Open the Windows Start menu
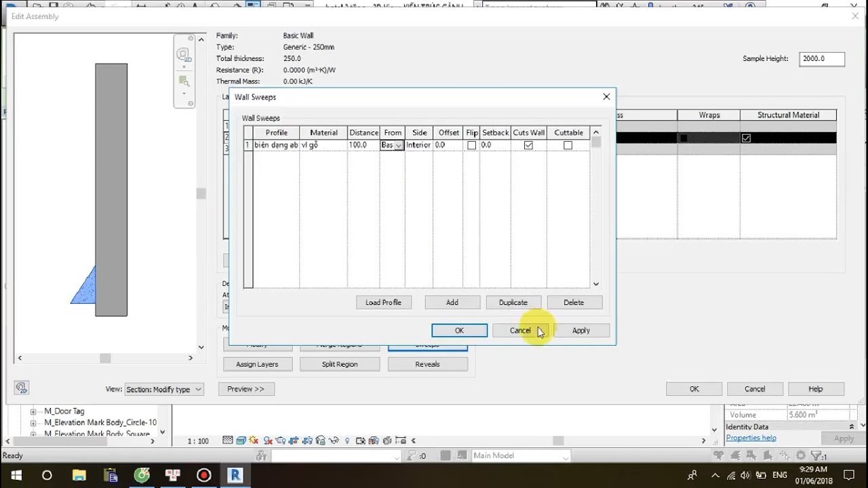Viewport: 868px width, 488px height. [16, 475]
